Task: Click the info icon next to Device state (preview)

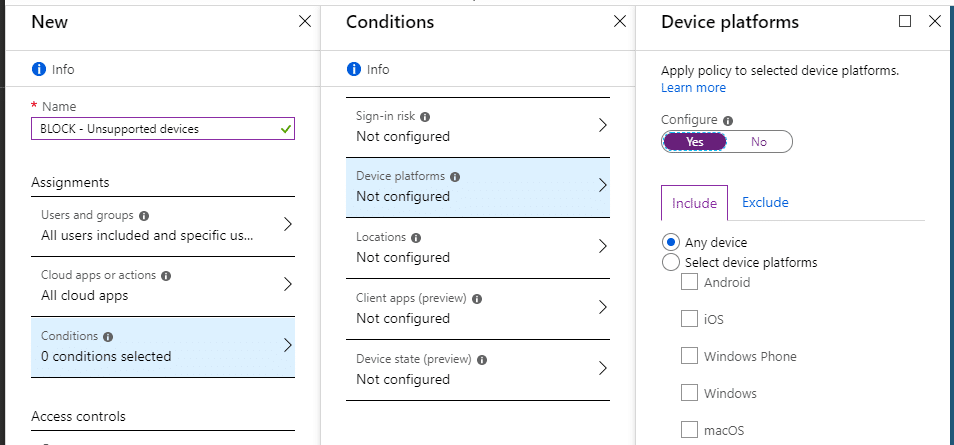Action: (480, 360)
